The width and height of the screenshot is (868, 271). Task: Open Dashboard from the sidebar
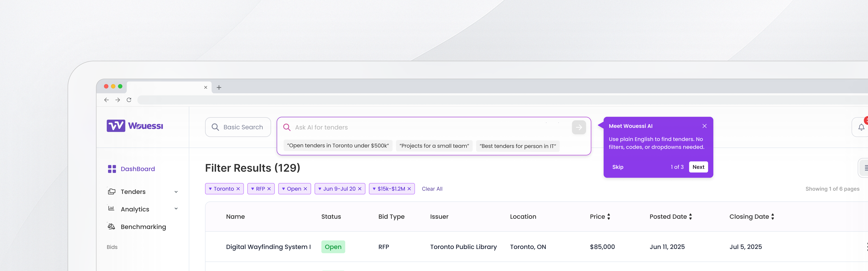click(x=138, y=169)
